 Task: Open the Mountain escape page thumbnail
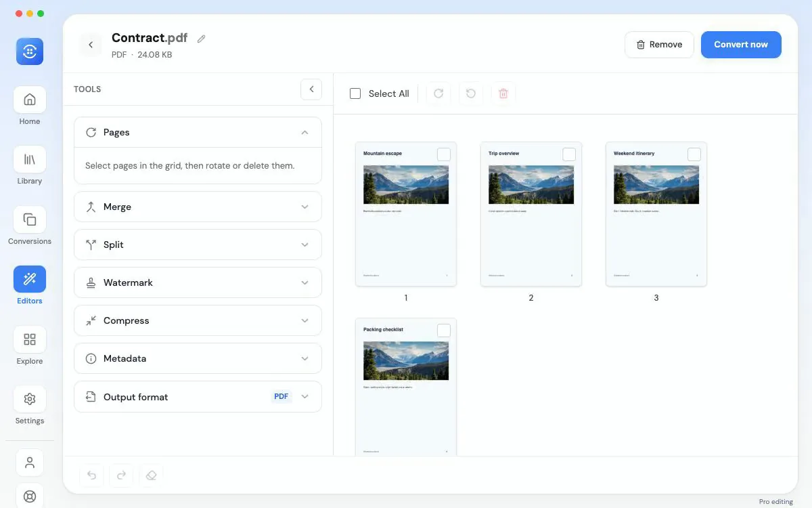click(x=406, y=214)
